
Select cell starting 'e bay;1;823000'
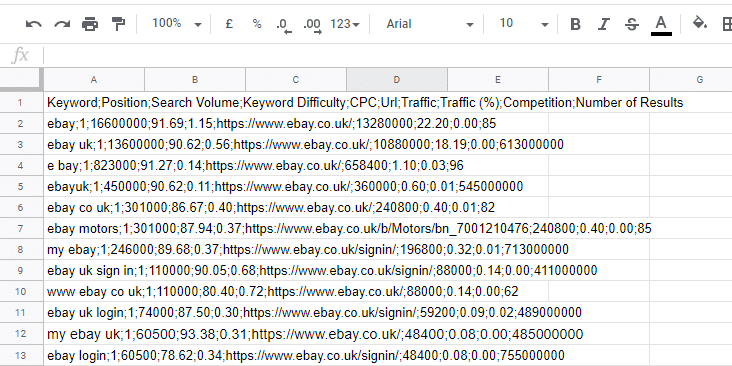pyautogui.click(x=94, y=165)
